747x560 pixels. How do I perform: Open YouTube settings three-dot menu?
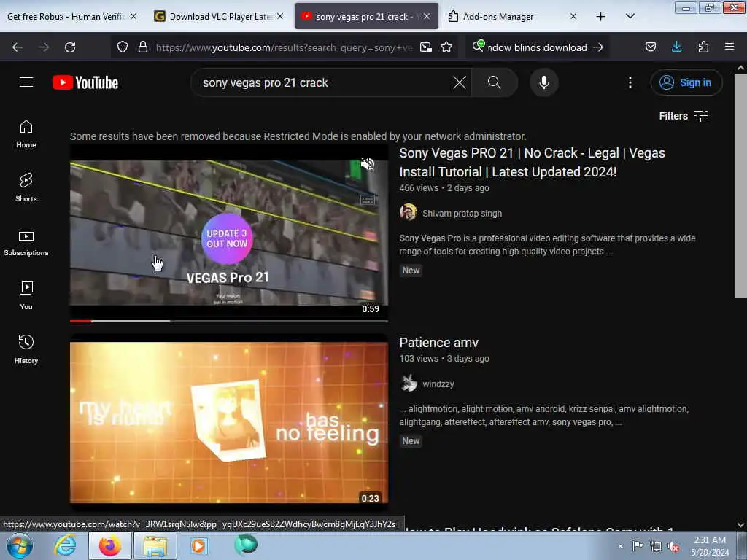630,82
